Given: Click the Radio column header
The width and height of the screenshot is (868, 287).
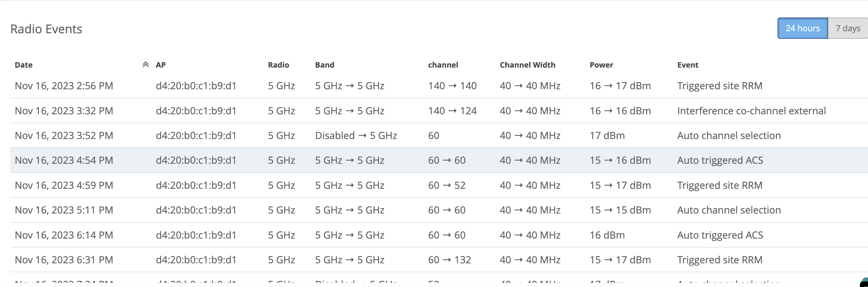Looking at the screenshot, I should (x=278, y=65).
